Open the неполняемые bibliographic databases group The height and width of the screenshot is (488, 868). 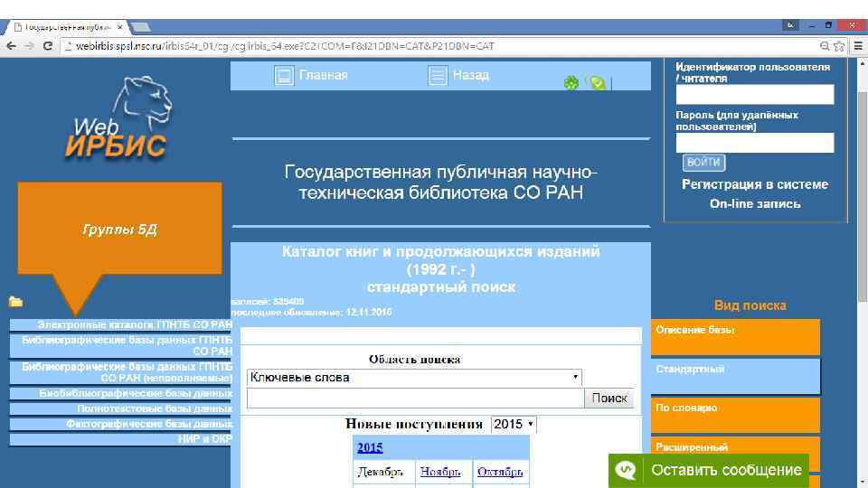coord(120,372)
